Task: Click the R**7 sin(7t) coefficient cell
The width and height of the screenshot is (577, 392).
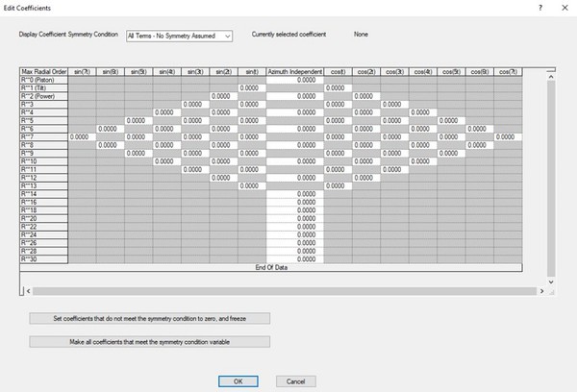Action: (82, 137)
